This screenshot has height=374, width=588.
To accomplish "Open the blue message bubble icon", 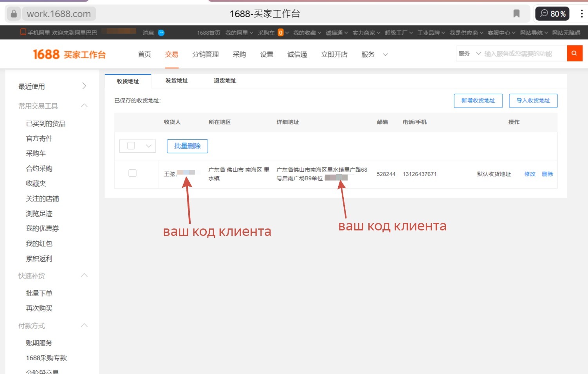I will (x=161, y=33).
